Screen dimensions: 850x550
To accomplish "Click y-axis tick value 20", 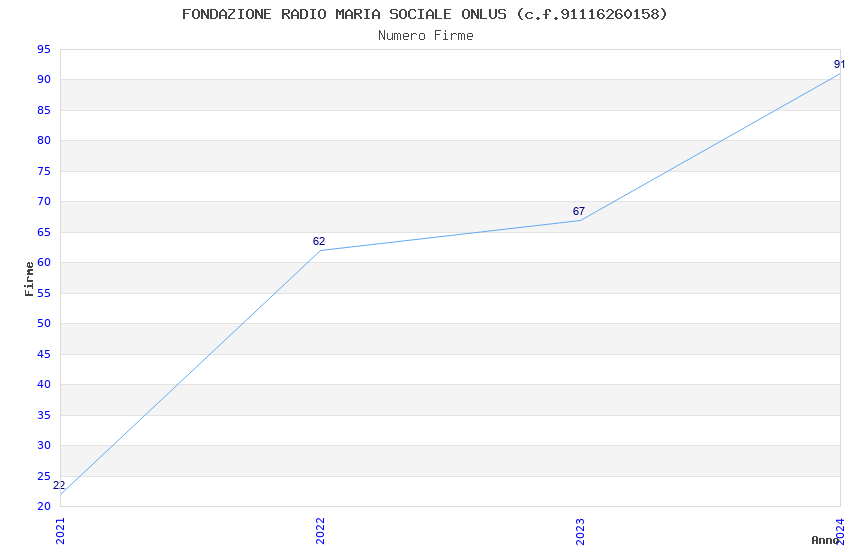I will pyautogui.click(x=44, y=507).
